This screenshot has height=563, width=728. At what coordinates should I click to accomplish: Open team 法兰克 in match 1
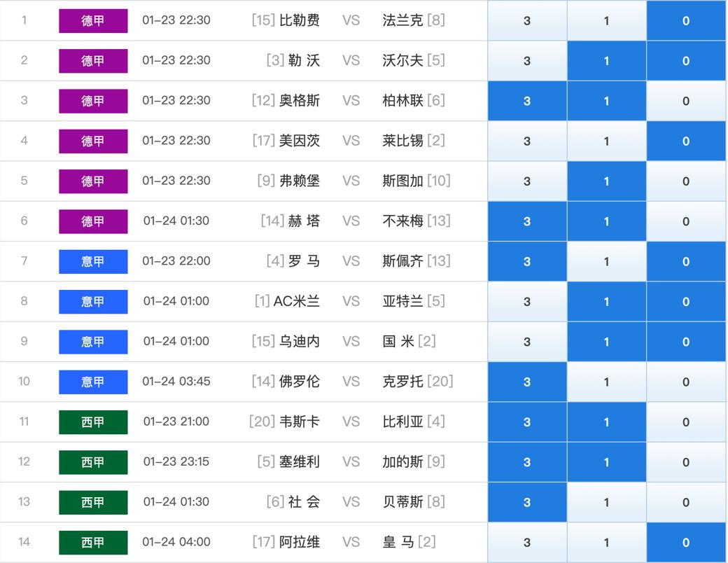coord(402,20)
